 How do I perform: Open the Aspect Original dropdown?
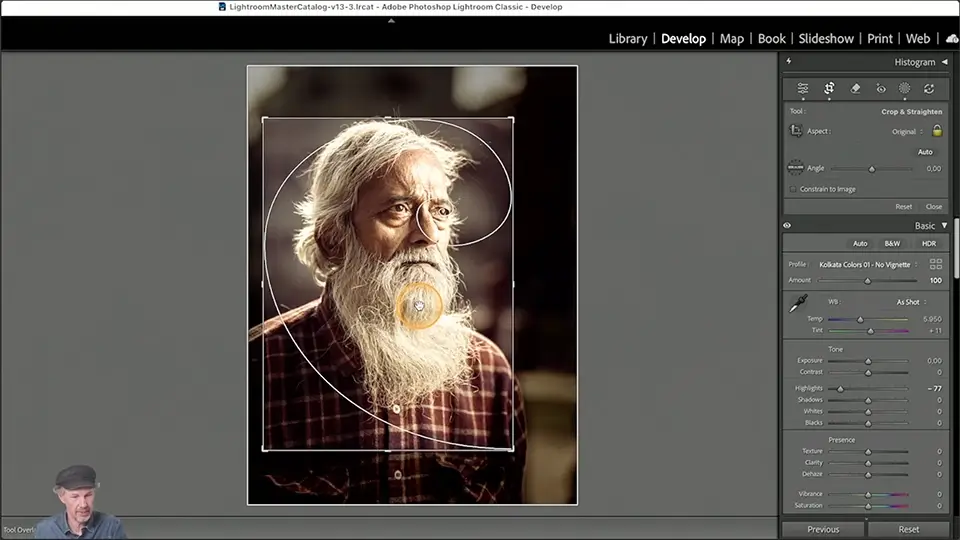[x=906, y=131]
